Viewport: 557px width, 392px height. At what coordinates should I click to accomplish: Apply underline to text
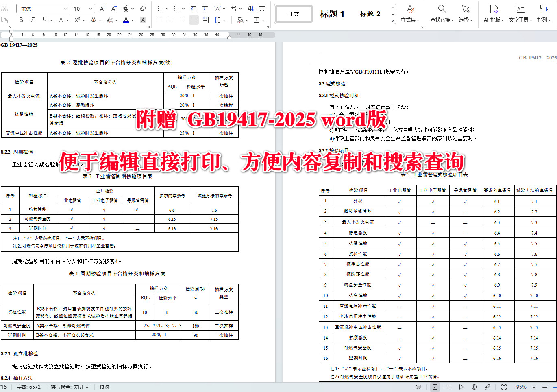44,20
